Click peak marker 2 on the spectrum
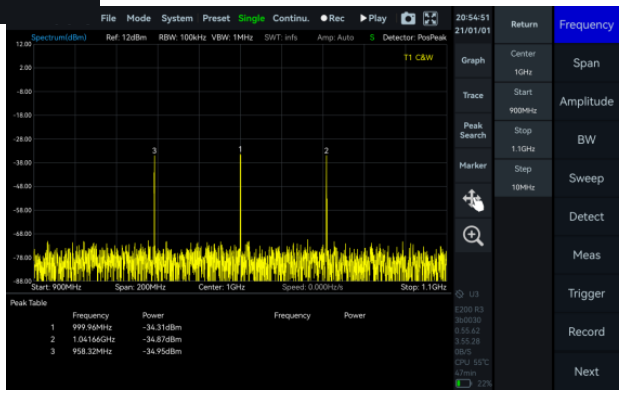The height and width of the screenshot is (396, 625). pos(326,151)
